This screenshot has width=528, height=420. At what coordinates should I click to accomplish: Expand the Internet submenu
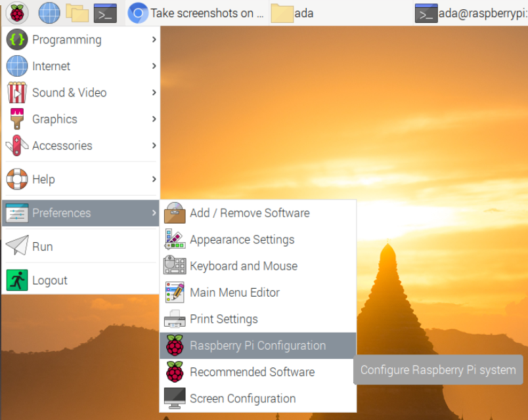coord(66,66)
